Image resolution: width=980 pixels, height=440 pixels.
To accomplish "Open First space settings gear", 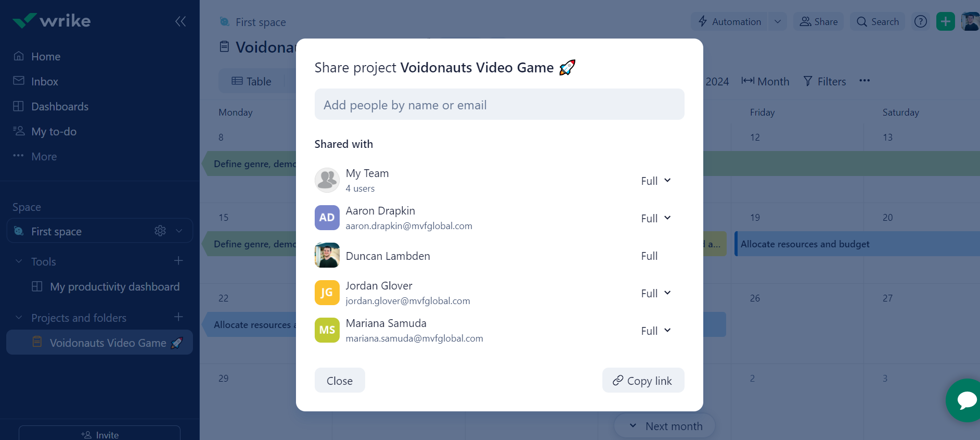I will 160,231.
